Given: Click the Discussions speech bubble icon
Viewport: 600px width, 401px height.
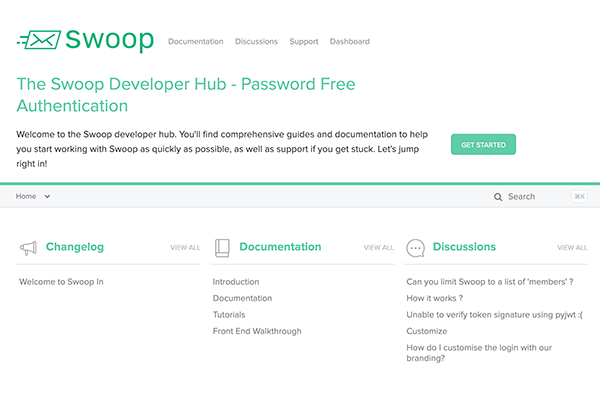Looking at the screenshot, I should (x=416, y=248).
